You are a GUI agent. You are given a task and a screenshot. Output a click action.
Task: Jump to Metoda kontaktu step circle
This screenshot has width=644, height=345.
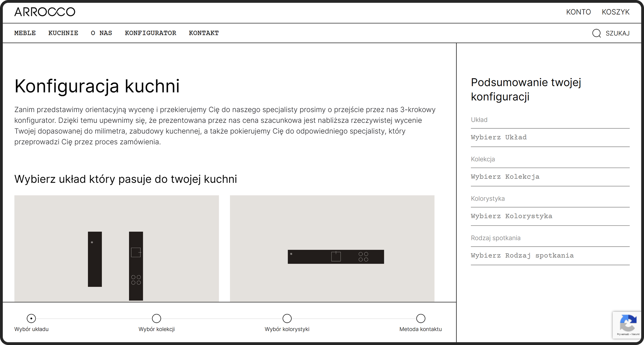(x=421, y=318)
